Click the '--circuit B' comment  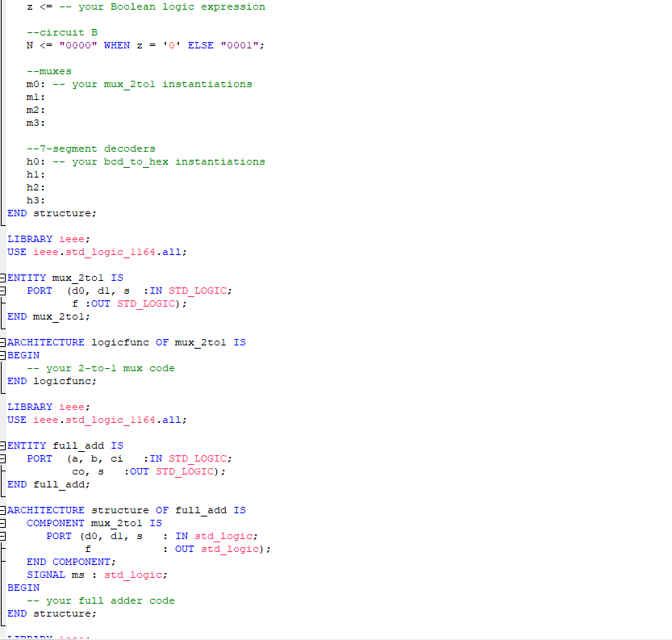coord(62,32)
